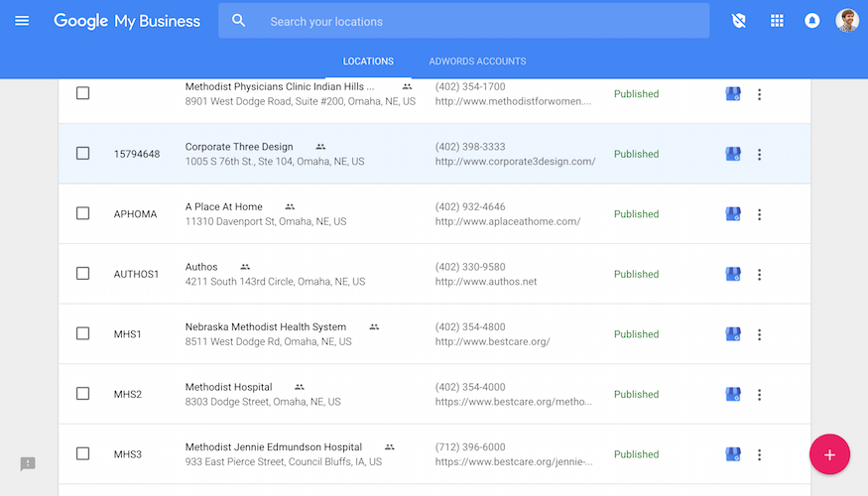Open storefront icon for Nebraska Methodist Health System
The height and width of the screenshot is (496, 868).
pos(733,334)
